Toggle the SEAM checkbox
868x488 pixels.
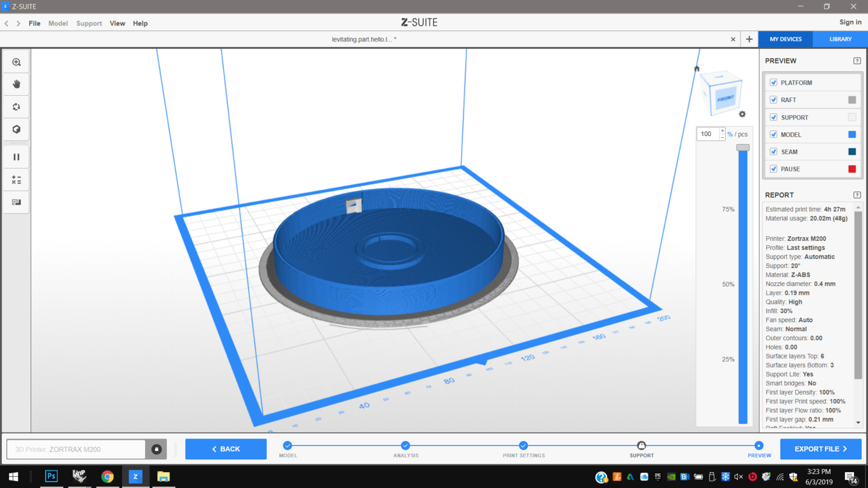(x=773, y=152)
